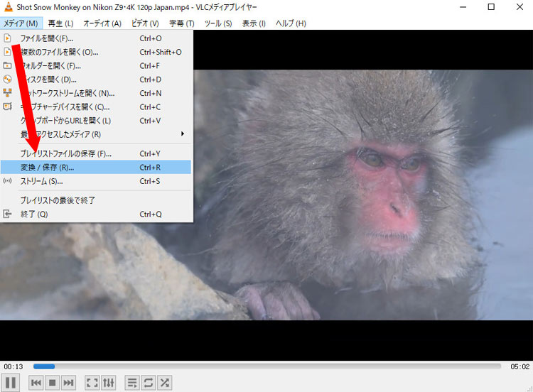The image size is (533, 392).
Task: Maximize the VLC window
Action: point(491,7)
